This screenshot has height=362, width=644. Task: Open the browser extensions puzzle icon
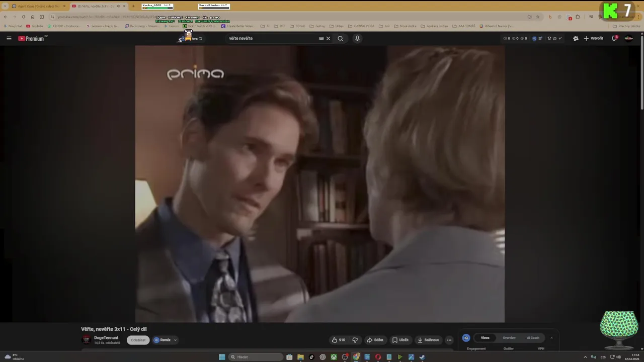point(578,17)
